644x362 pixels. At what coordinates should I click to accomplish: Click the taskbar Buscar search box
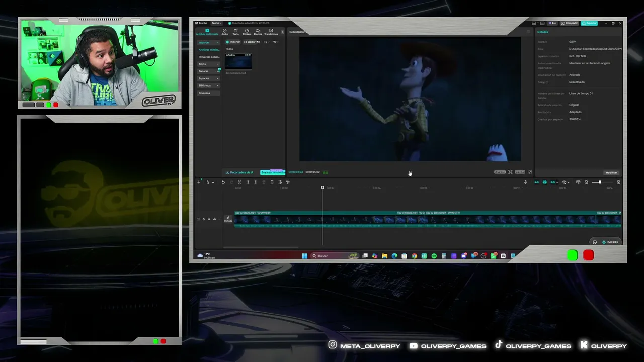335,256
